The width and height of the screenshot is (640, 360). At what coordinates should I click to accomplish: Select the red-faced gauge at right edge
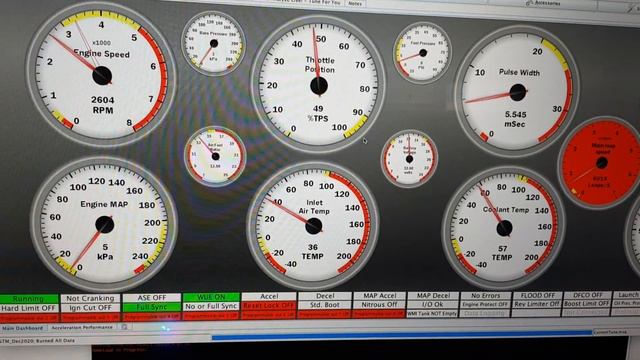(x=600, y=163)
